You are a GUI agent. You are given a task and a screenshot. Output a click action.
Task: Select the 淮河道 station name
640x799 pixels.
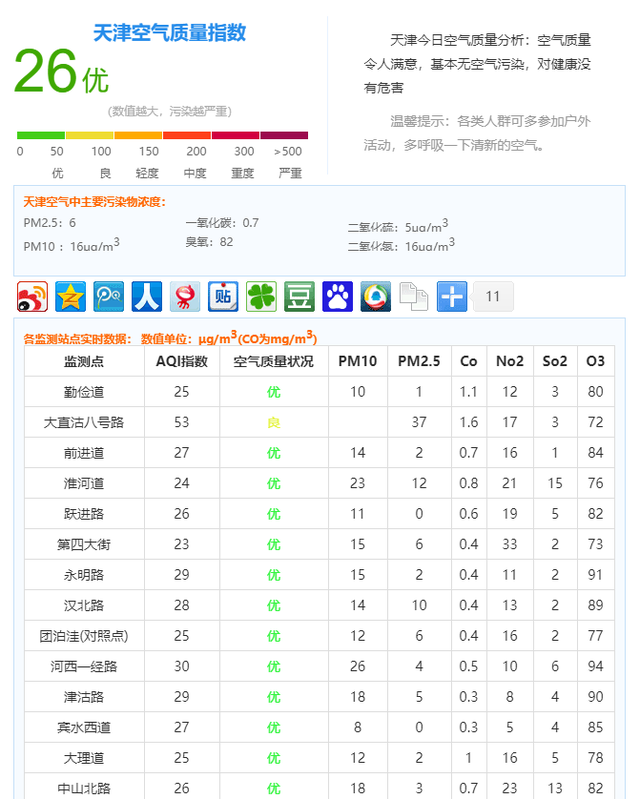(x=84, y=483)
